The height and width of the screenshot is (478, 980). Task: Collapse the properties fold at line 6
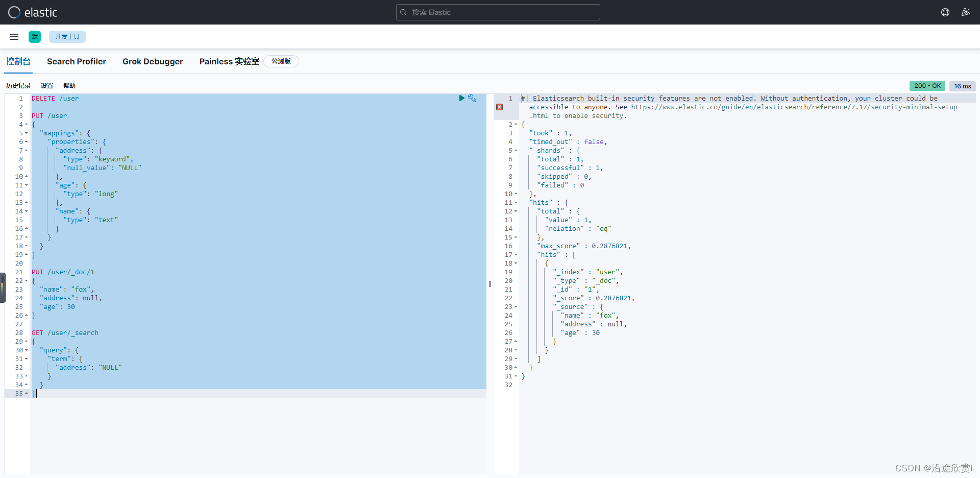(27, 142)
